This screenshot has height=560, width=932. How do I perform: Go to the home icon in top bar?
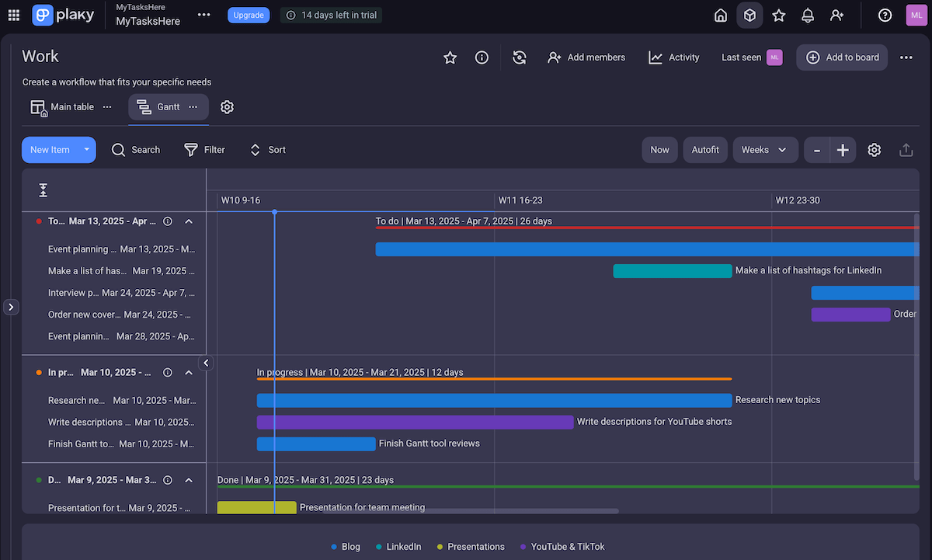coord(721,16)
